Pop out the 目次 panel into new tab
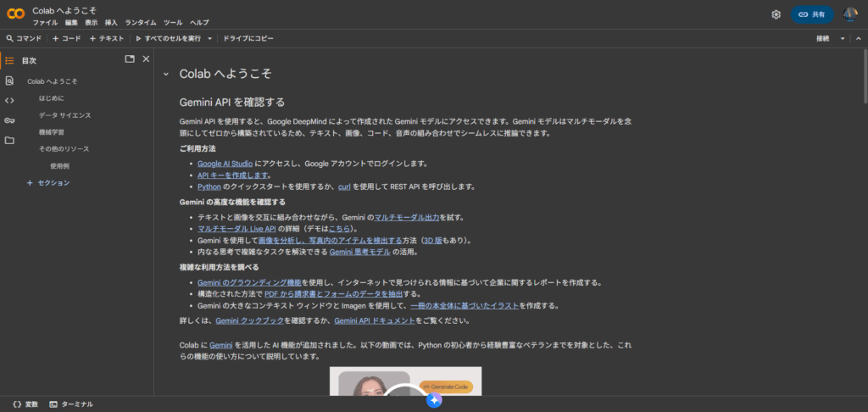 click(x=130, y=59)
